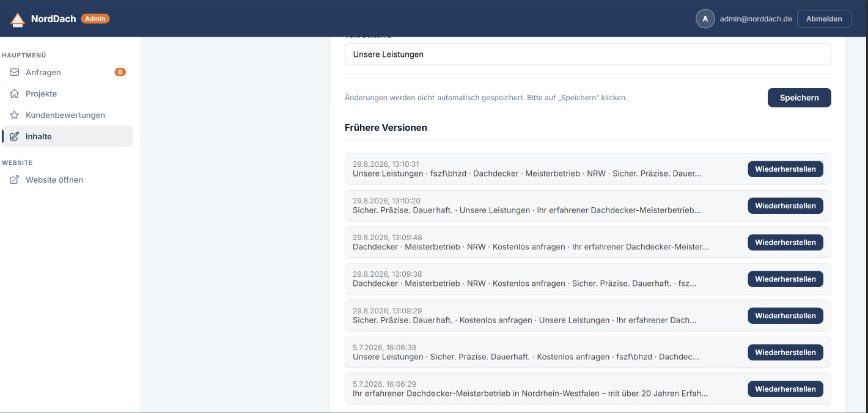
Task: Click the orange Anfragen count badge
Action: click(x=120, y=72)
